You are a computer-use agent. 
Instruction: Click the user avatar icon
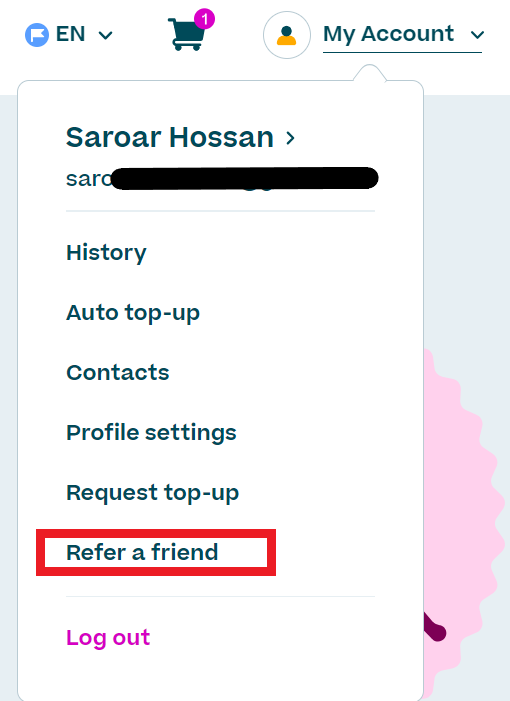coord(287,35)
